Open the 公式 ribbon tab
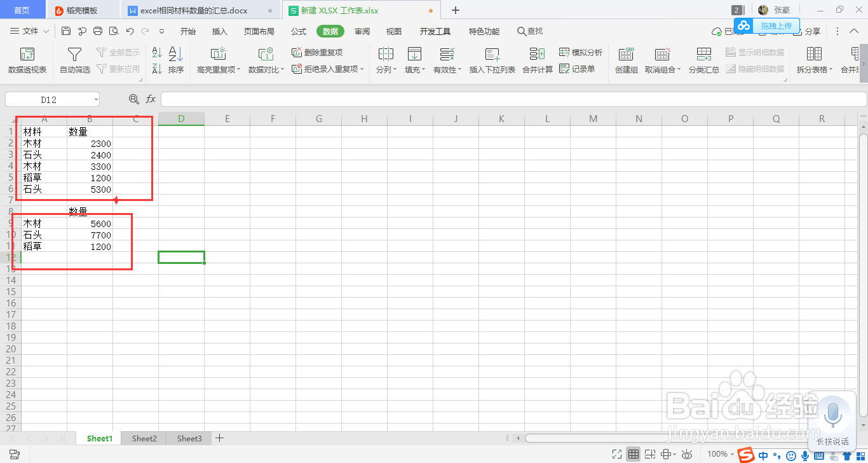Screen dimensions: 868x463 299,31
